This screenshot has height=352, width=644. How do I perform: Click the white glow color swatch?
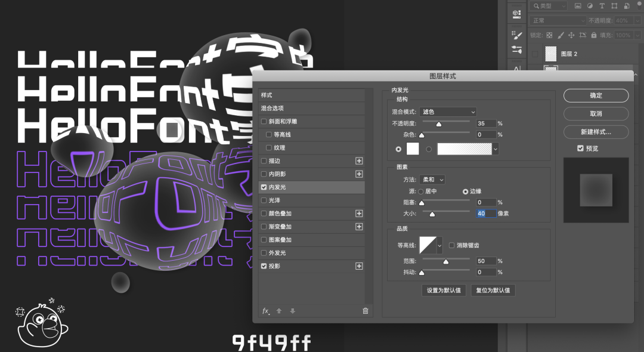413,149
